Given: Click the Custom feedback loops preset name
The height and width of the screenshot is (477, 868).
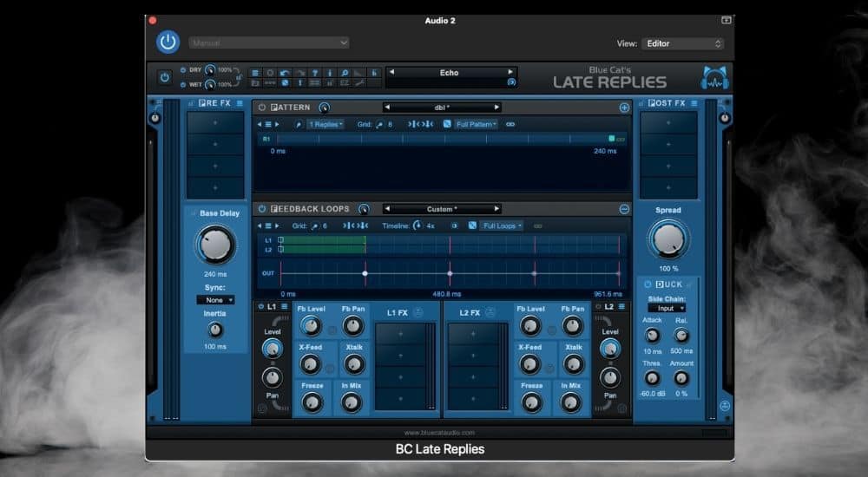Looking at the screenshot, I should click(x=441, y=209).
